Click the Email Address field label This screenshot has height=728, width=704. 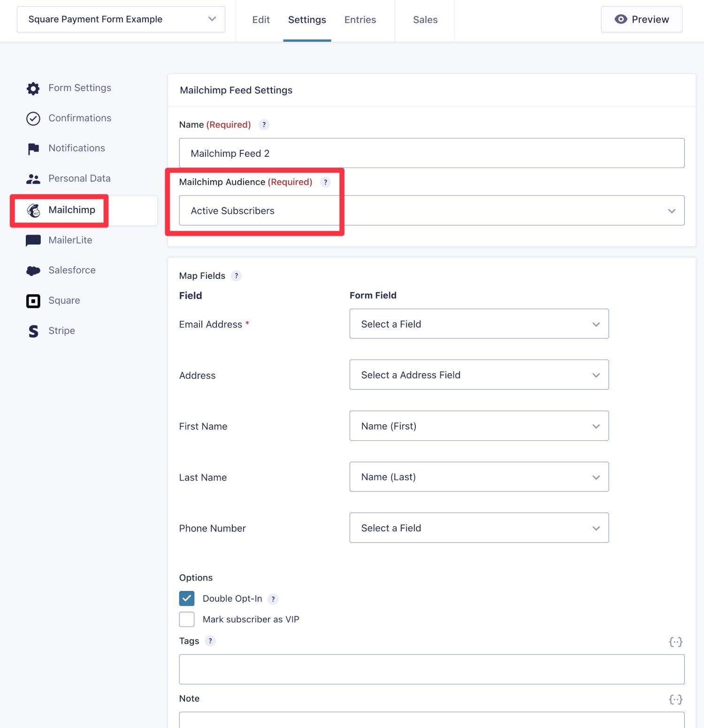(211, 324)
